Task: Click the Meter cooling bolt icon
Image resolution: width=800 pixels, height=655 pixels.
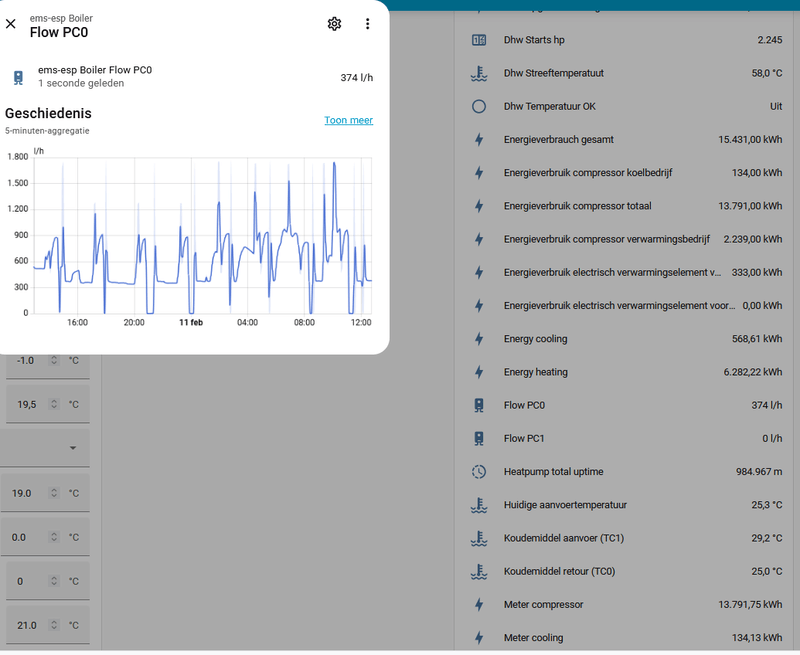Action: (479, 638)
